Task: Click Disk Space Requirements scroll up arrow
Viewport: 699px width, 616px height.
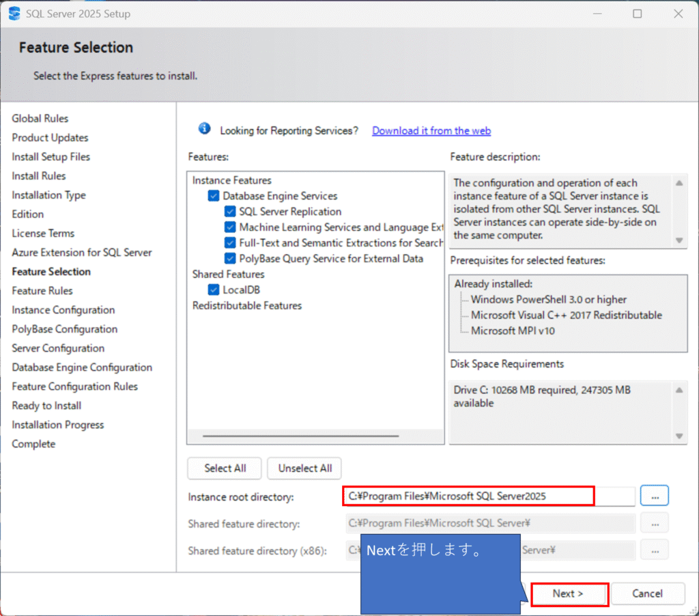Action: pos(679,391)
